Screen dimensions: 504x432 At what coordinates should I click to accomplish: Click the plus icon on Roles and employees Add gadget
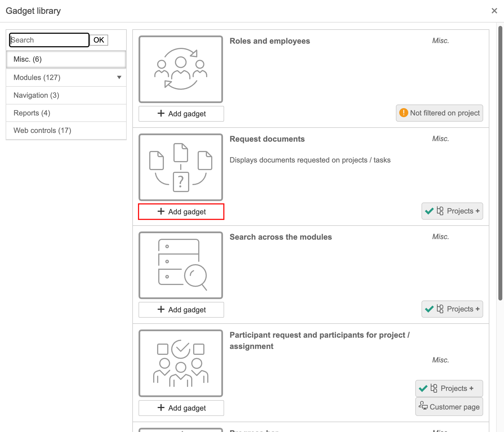(x=161, y=113)
